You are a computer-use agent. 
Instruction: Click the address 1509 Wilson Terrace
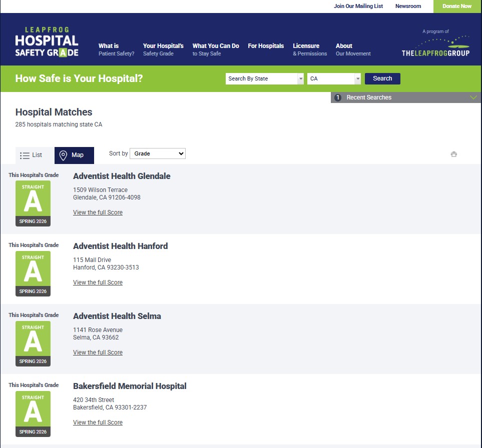pyautogui.click(x=100, y=190)
